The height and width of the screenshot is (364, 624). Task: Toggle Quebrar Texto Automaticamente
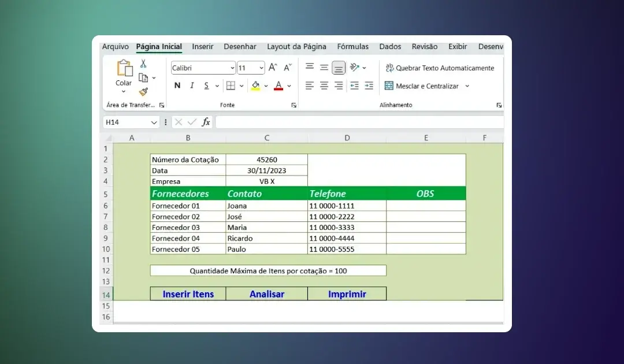(x=440, y=68)
